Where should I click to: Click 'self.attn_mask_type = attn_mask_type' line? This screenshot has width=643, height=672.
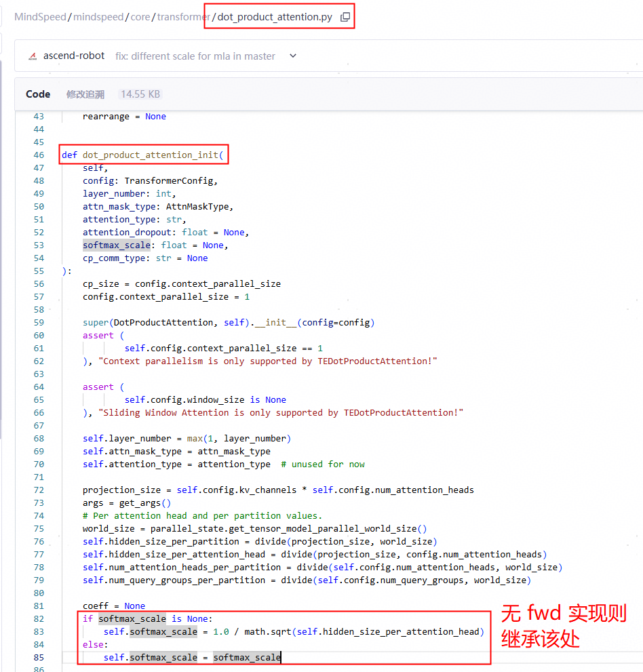[176, 452]
